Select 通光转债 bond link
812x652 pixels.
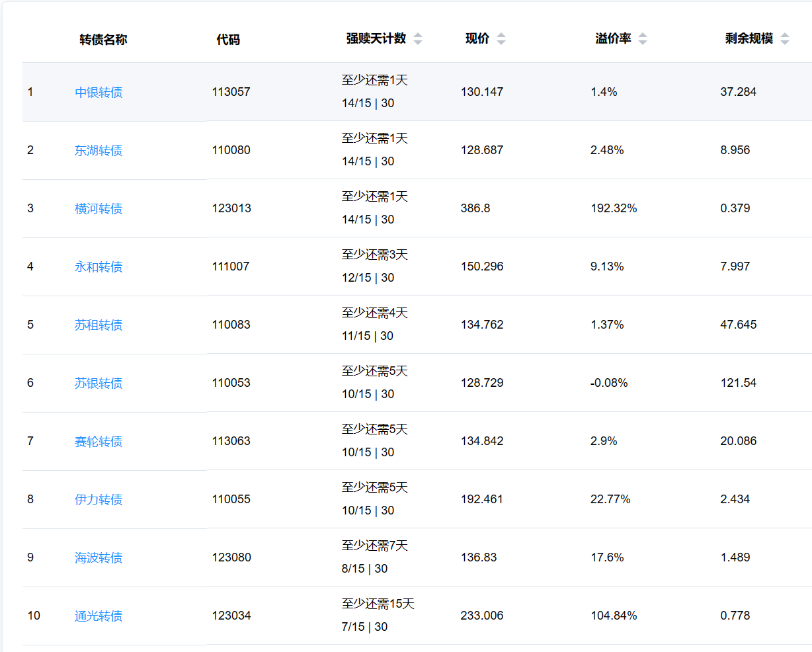[x=99, y=616]
